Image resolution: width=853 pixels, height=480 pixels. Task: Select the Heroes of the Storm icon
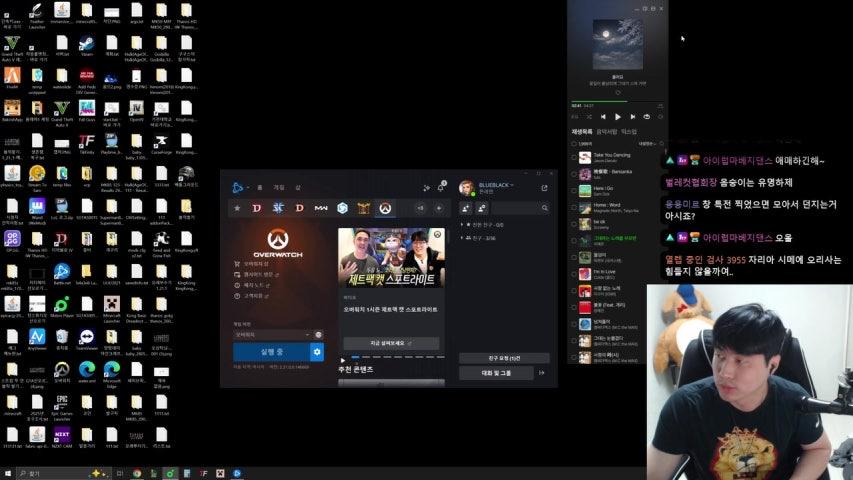[342, 208]
